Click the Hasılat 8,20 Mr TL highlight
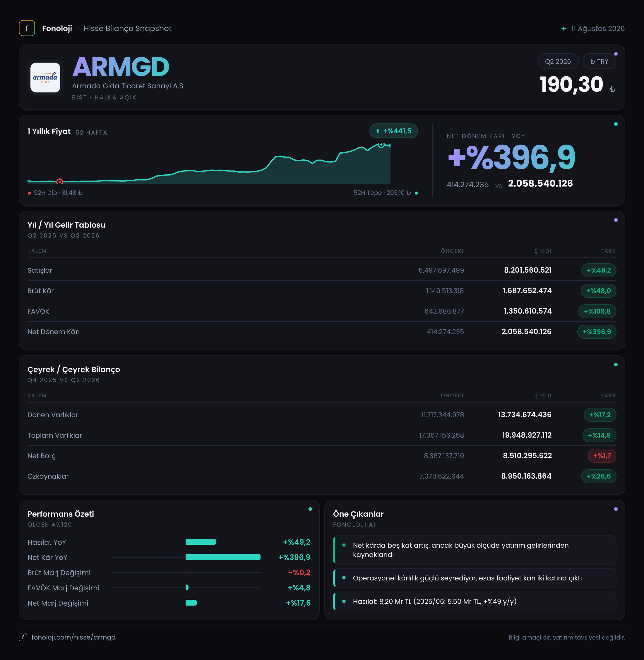Screen dimensions: 644x660 475,601
